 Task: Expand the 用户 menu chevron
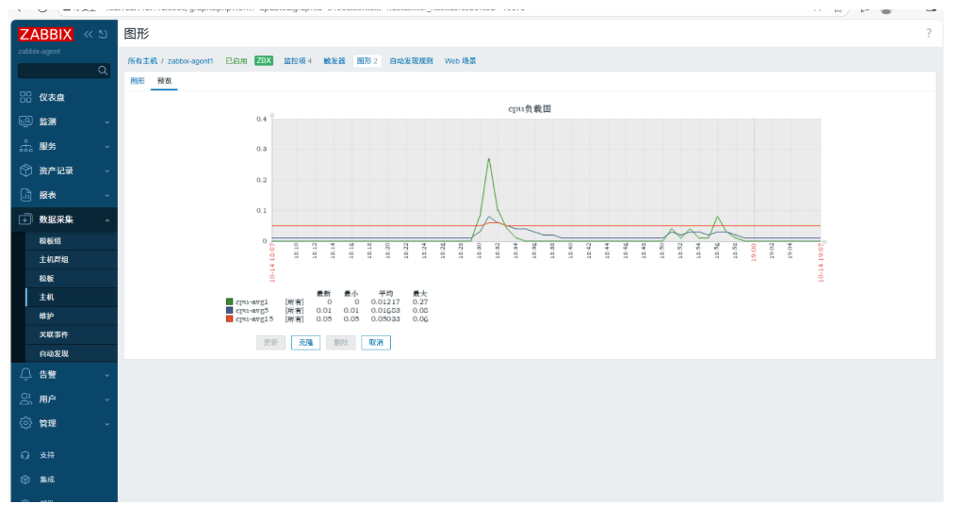[x=106, y=399]
